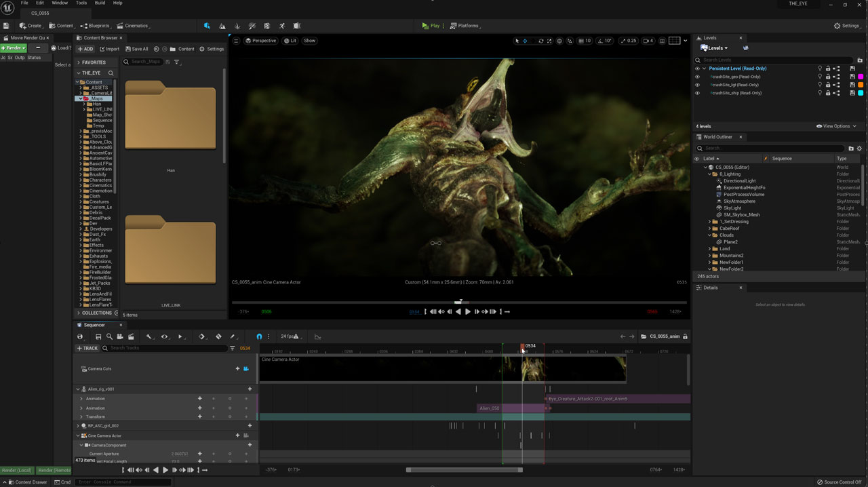Toggle visibility of crashSite_ship level
Image resolution: width=868 pixels, height=487 pixels.
(697, 93)
